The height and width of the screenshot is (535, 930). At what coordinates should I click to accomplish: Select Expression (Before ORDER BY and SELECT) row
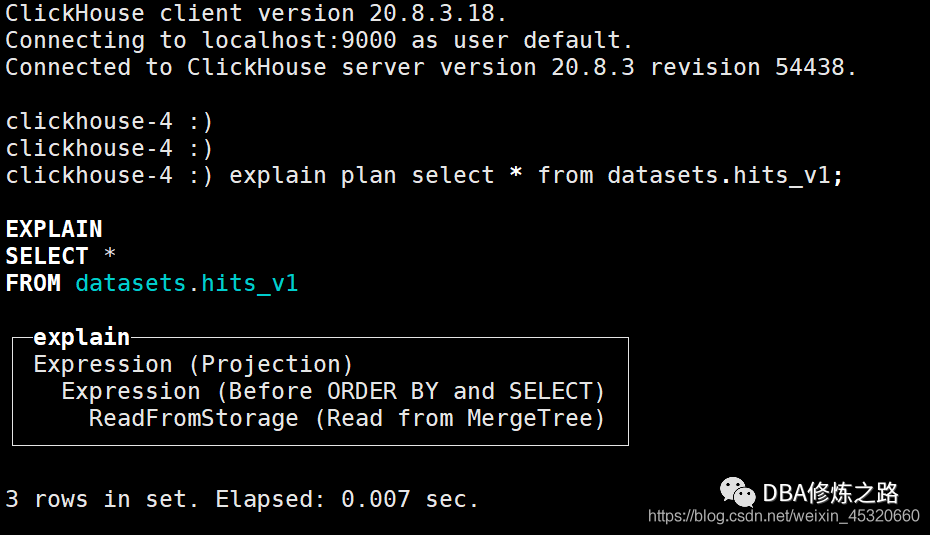point(333,391)
